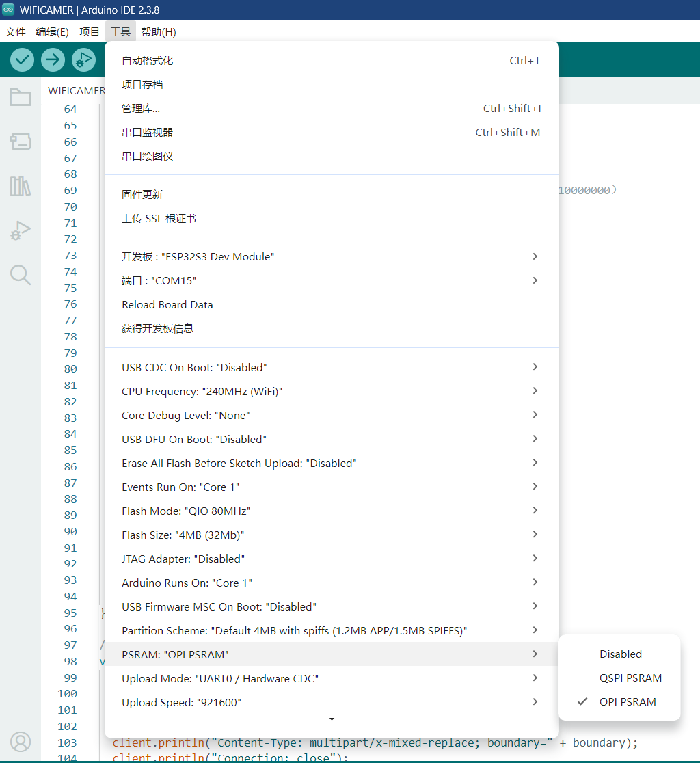700x763 pixels.
Task: Click the Verify checkmark toolbar button
Action: pyautogui.click(x=23, y=60)
